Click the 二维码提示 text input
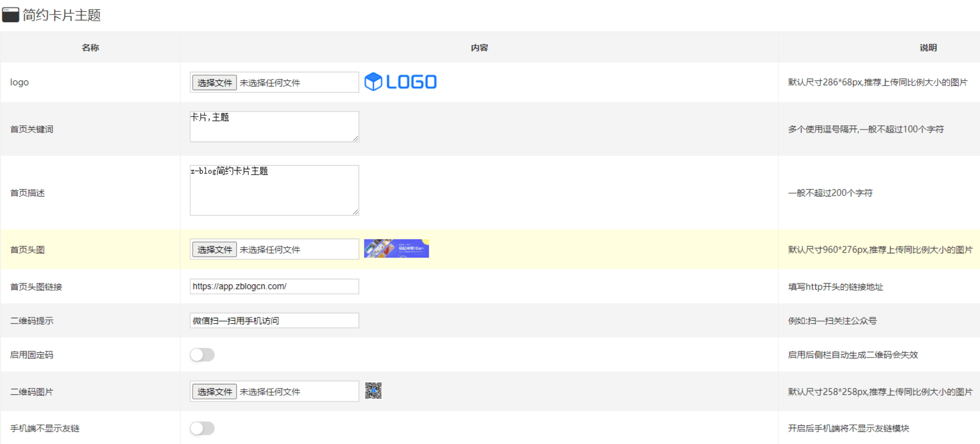The width and height of the screenshot is (980, 444). (274, 321)
